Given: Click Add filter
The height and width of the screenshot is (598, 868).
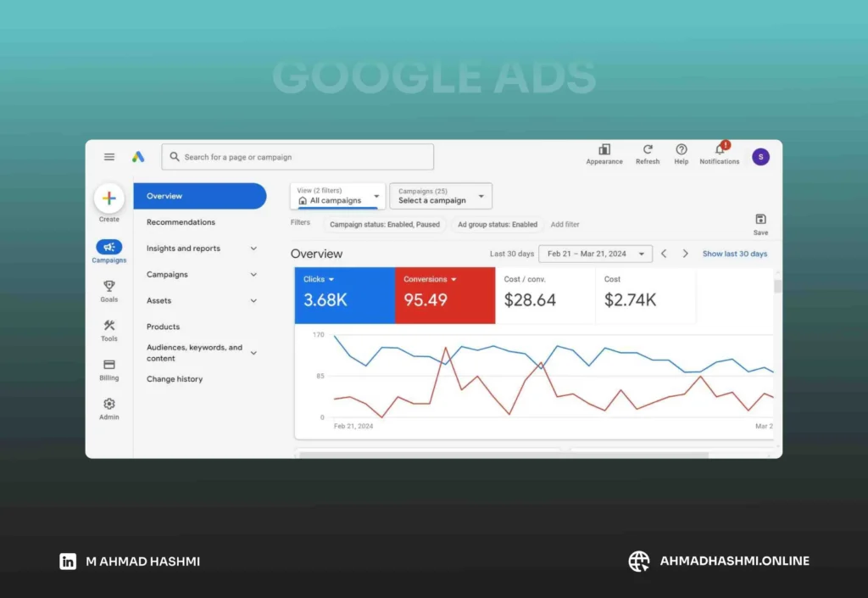Looking at the screenshot, I should coord(565,225).
